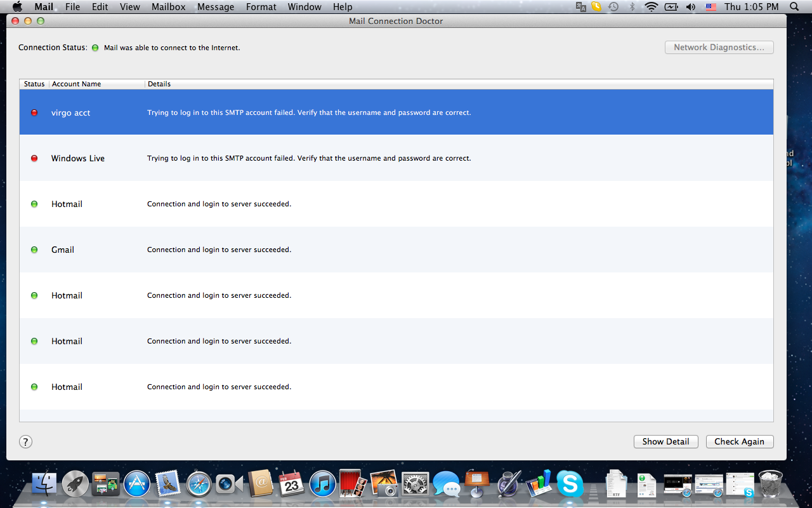Open the RTF document in the Dock

point(617,485)
